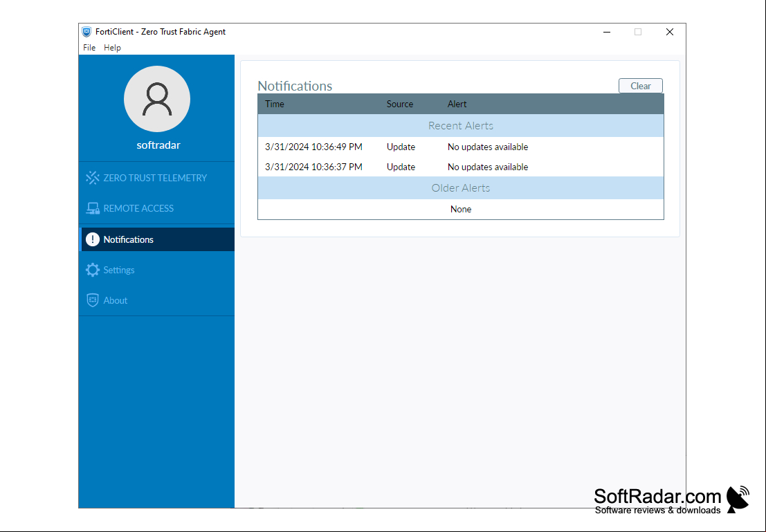Click the Notifications exclamation icon
Image resolution: width=766 pixels, height=532 pixels.
tap(92, 239)
